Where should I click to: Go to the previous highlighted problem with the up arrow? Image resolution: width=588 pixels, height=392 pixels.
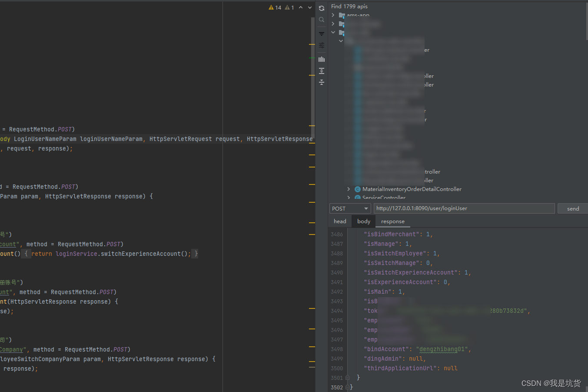[x=301, y=7]
